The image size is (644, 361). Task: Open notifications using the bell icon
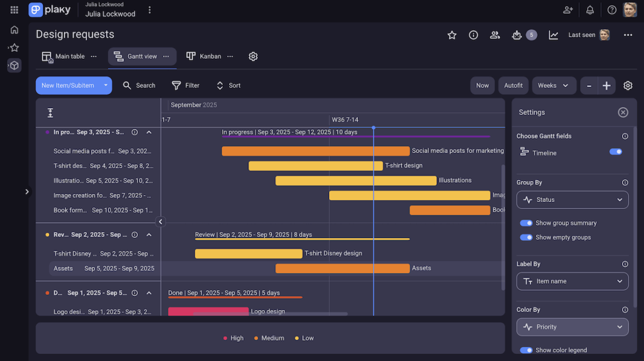click(x=589, y=10)
